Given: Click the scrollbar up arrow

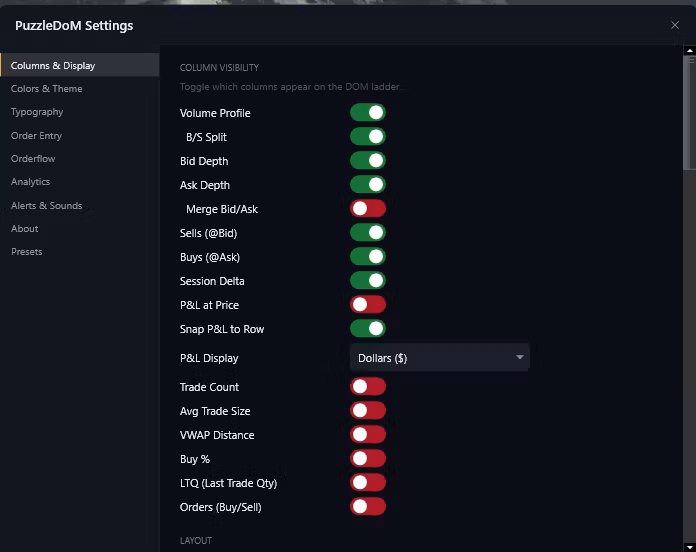Looking at the screenshot, I should click(x=689, y=50).
